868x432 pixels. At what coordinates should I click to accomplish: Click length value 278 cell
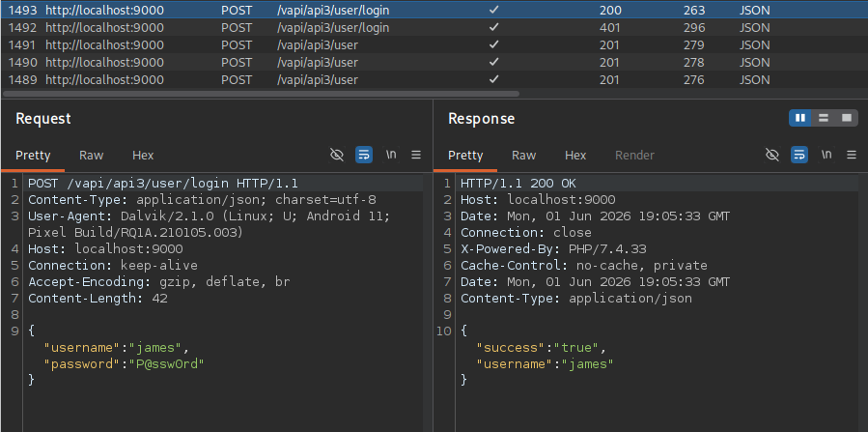pos(693,62)
